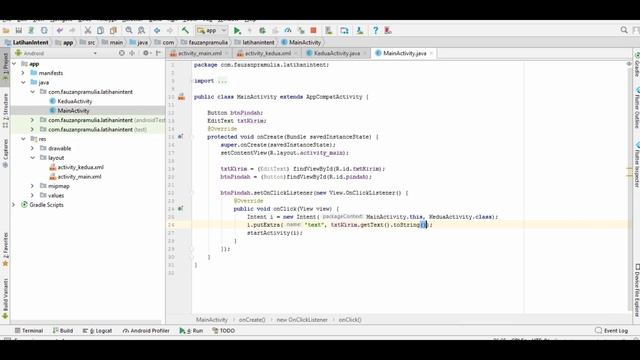This screenshot has width=640, height=360.
Task: Select activity_kedua.xml in project tree
Action: click(80, 167)
